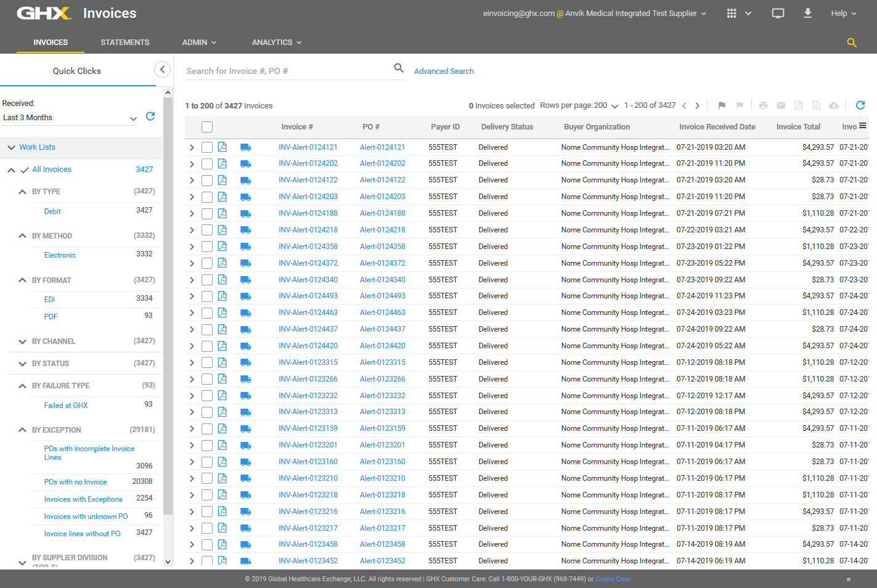Open the Advanced Search link
The height and width of the screenshot is (588, 877).
coord(444,71)
